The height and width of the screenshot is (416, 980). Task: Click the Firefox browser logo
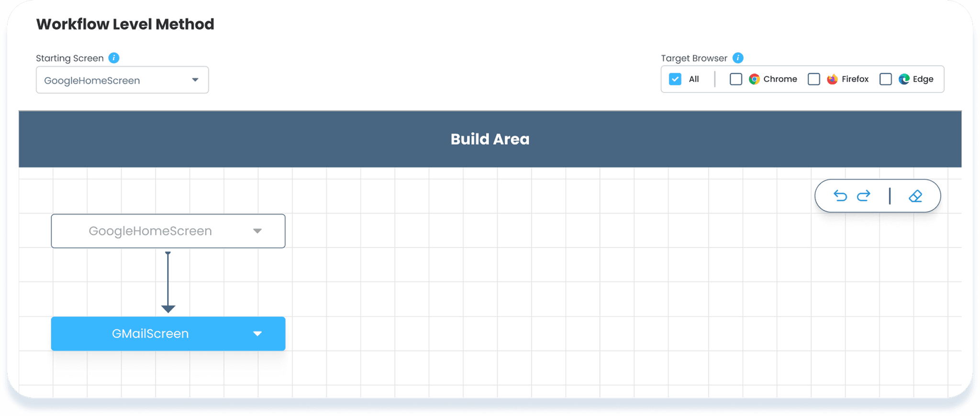pyautogui.click(x=832, y=79)
